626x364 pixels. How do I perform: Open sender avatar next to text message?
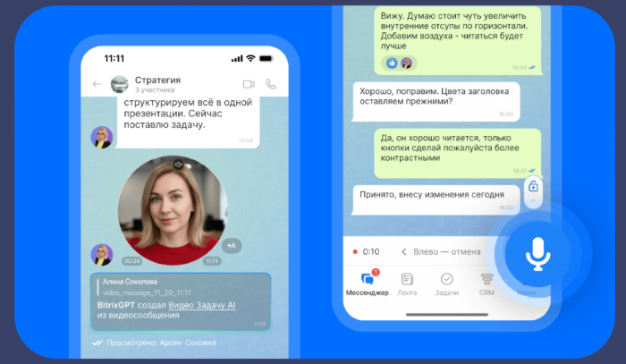[x=102, y=137]
